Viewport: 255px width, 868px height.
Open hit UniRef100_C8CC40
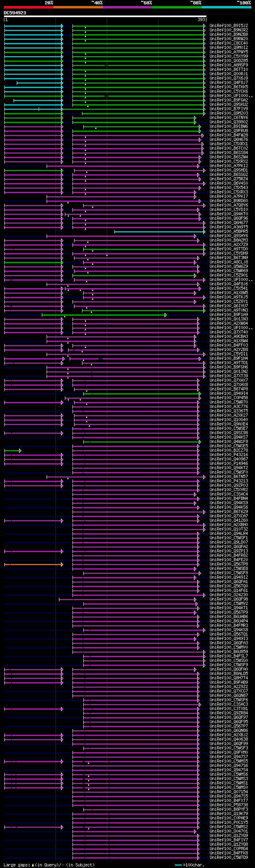[x=229, y=43]
